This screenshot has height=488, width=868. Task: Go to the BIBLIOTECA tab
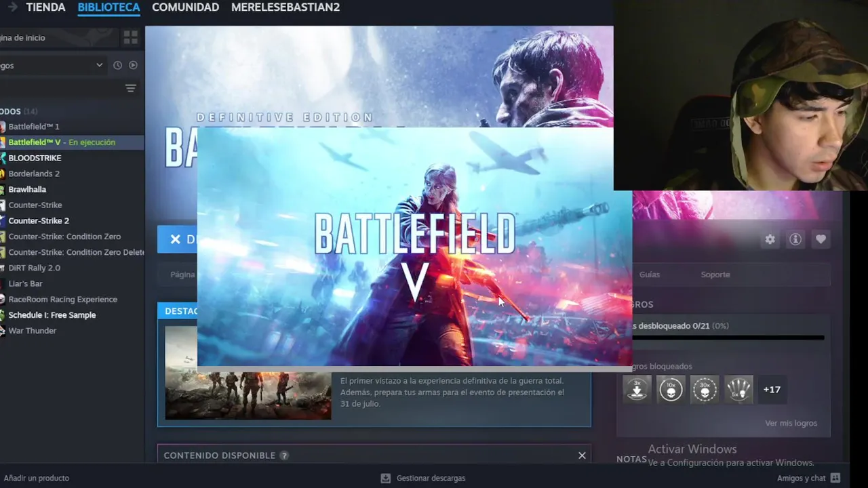tap(108, 7)
